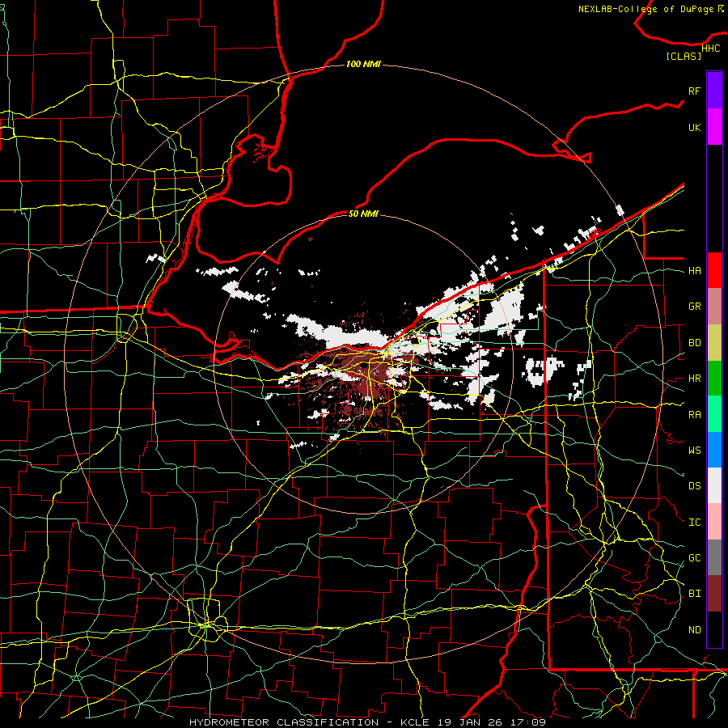Click the DS legend label
728x728 pixels.
694,486
